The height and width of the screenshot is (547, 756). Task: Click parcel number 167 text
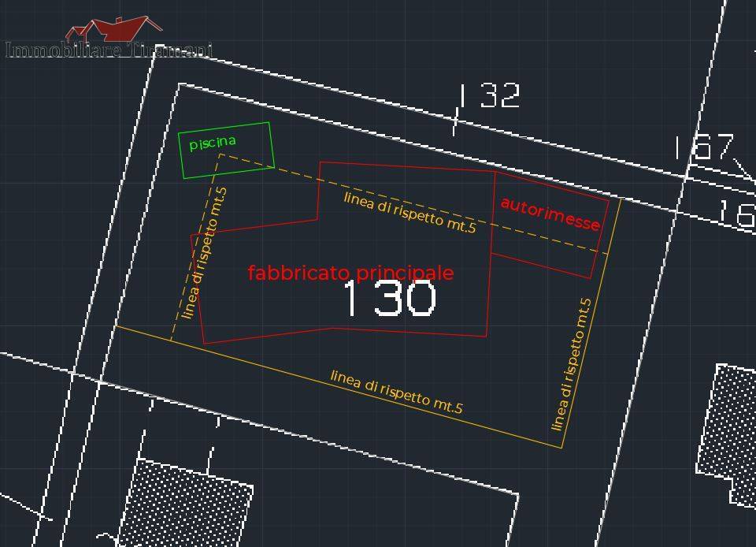702,147
